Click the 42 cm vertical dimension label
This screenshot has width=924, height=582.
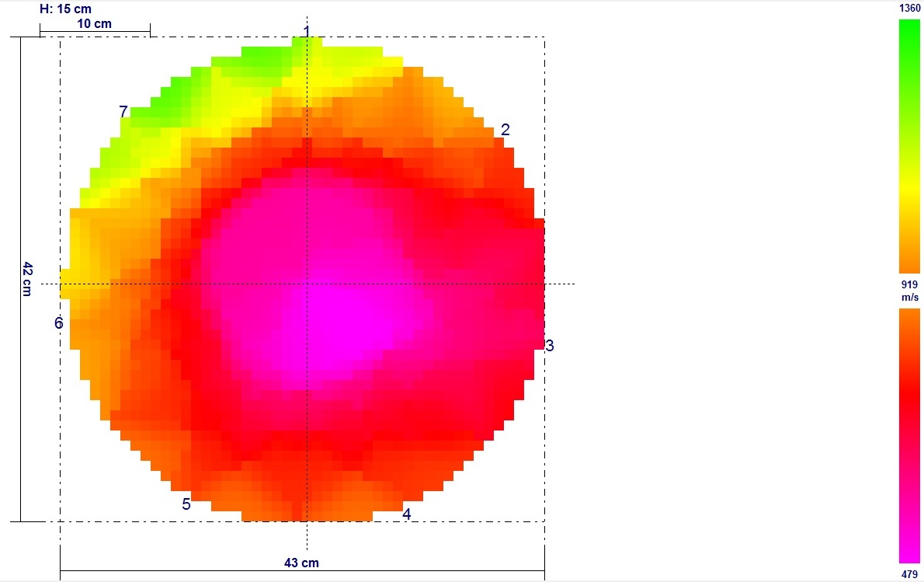[x=27, y=278]
